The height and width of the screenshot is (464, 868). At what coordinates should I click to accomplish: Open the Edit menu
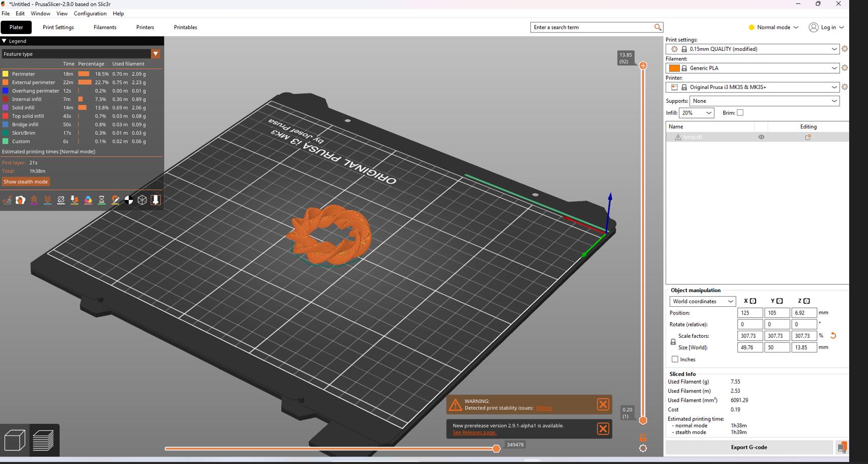pyautogui.click(x=20, y=13)
